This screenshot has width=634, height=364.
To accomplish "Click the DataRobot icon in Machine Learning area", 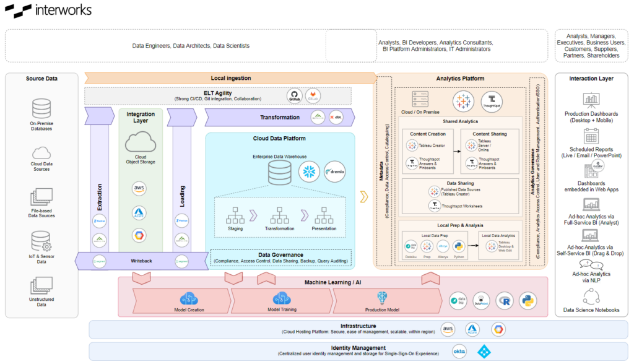I will (x=480, y=301).
